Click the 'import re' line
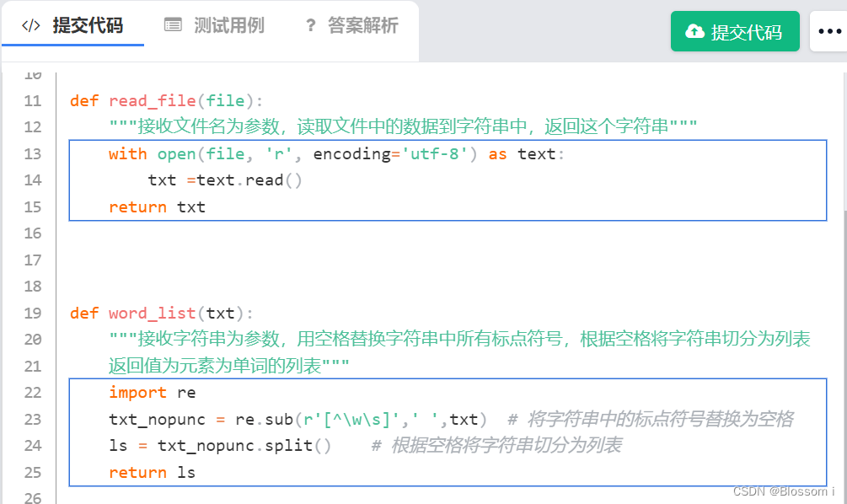847x504 pixels. (x=153, y=393)
